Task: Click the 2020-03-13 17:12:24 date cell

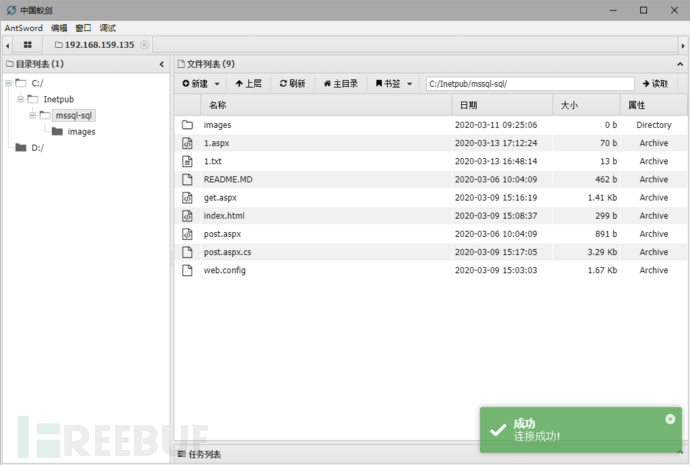Action: pos(496,143)
